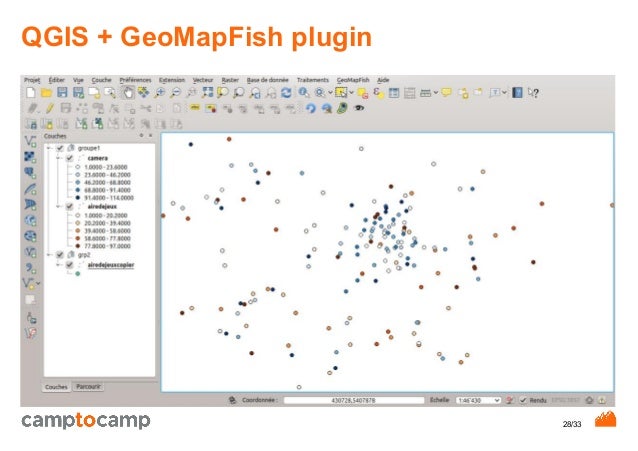
Task: Toggle visibility of the airedejeux layer
Action: click(x=70, y=207)
